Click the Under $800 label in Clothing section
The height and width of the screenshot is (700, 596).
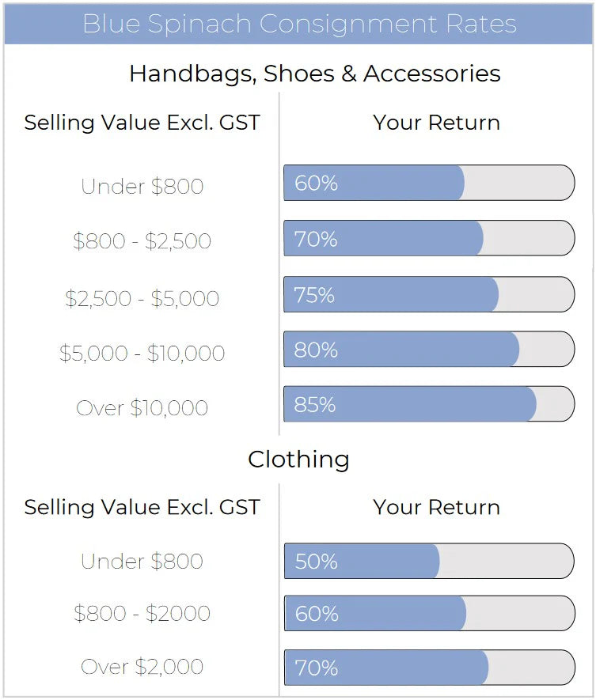click(x=142, y=562)
